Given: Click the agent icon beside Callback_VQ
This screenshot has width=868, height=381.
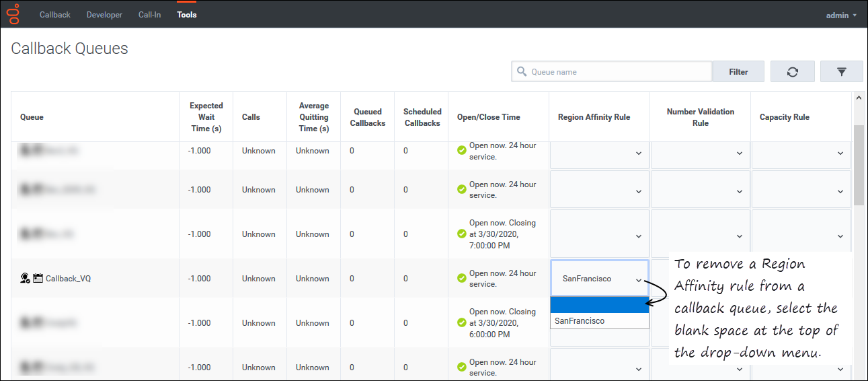Looking at the screenshot, I should click(26, 279).
